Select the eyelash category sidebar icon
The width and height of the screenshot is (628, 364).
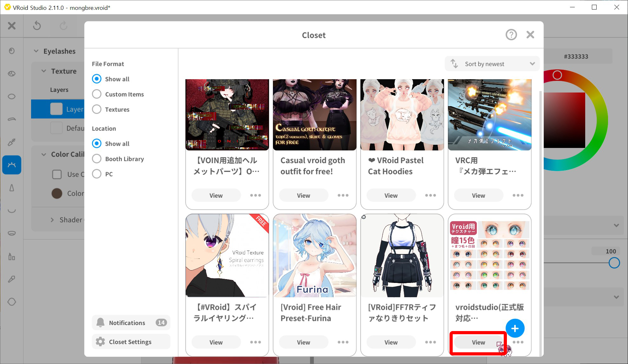(12, 165)
